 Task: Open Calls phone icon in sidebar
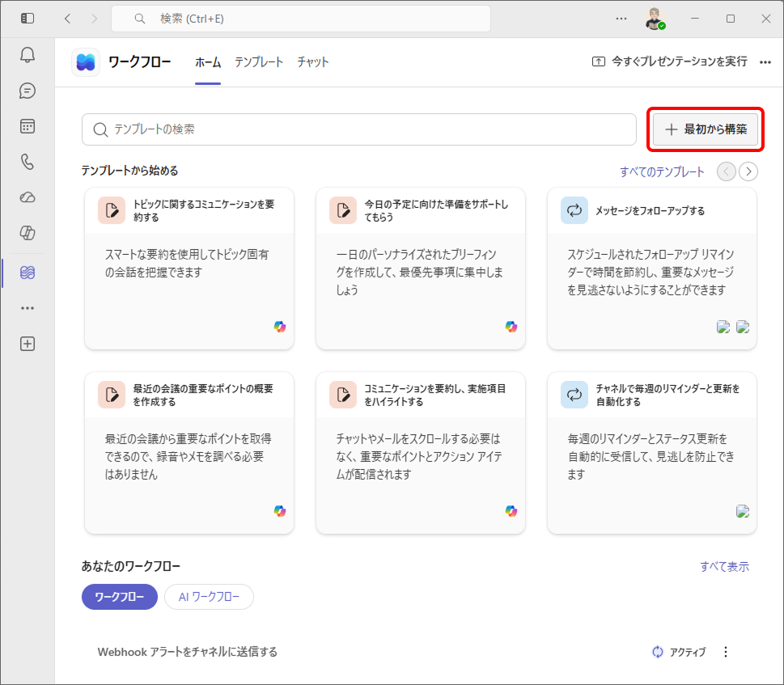pos(28,162)
